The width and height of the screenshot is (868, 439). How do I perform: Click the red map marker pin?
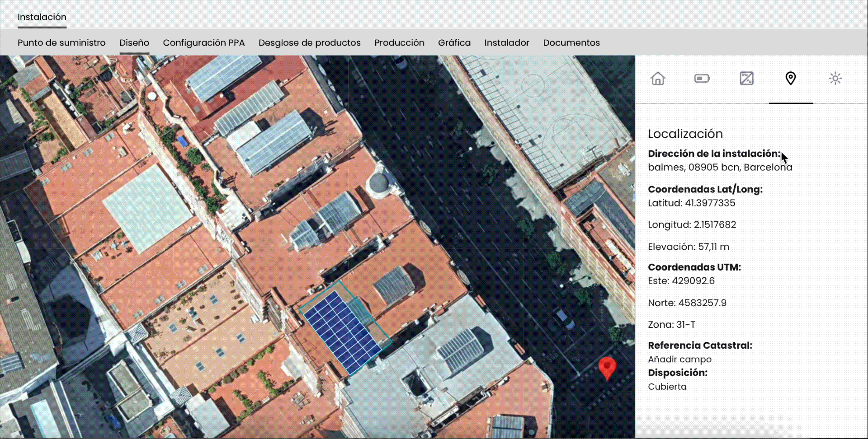click(x=607, y=367)
